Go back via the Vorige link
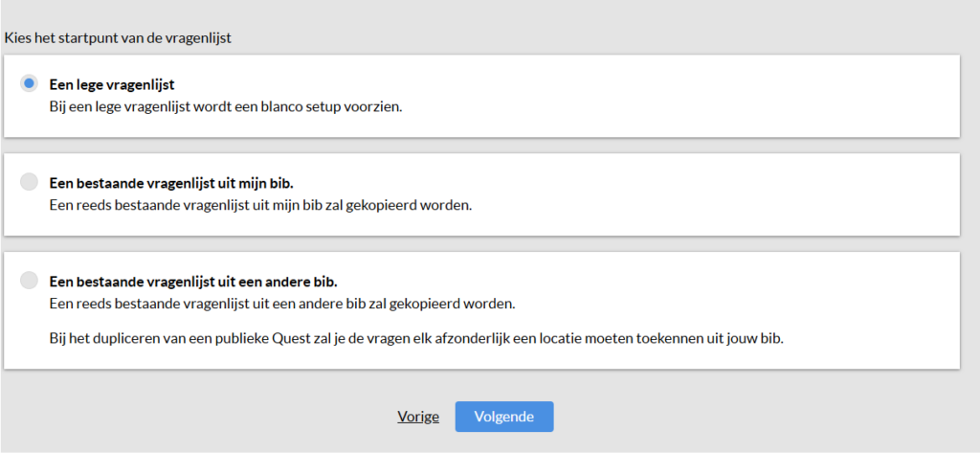980x453 pixels. 418,417
